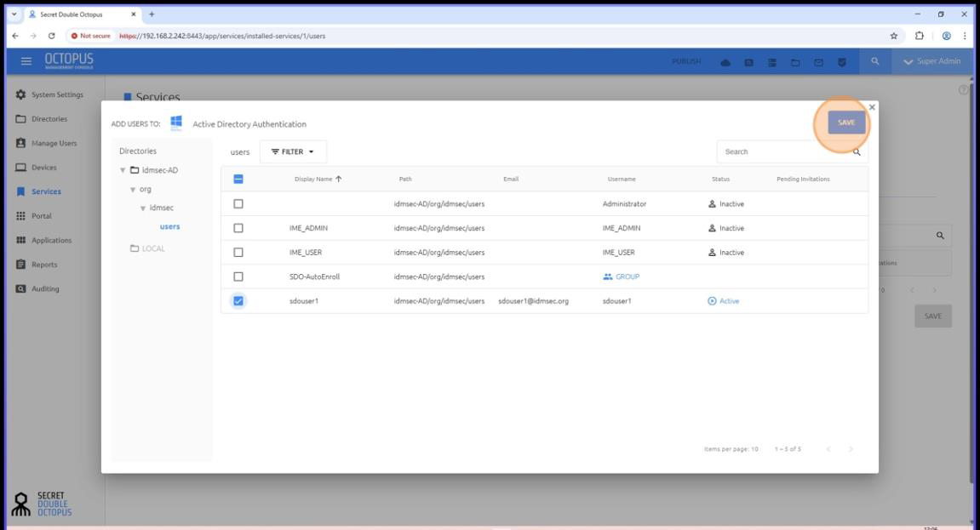Click the shield check icon in header
The height and width of the screenshot is (530, 980).
[842, 62]
